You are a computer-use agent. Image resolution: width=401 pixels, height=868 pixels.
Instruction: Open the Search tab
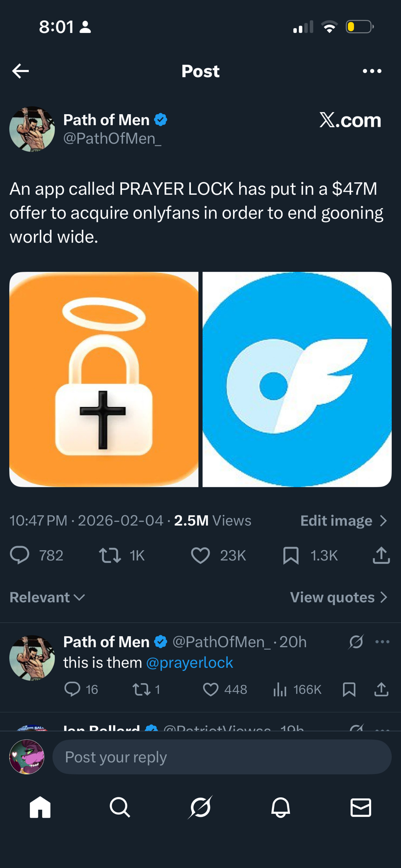(x=120, y=807)
